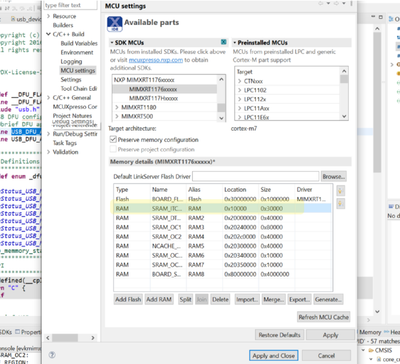400x364 pixels.
Task: Select Tool Chain Editor tree item
Action: click(79, 88)
